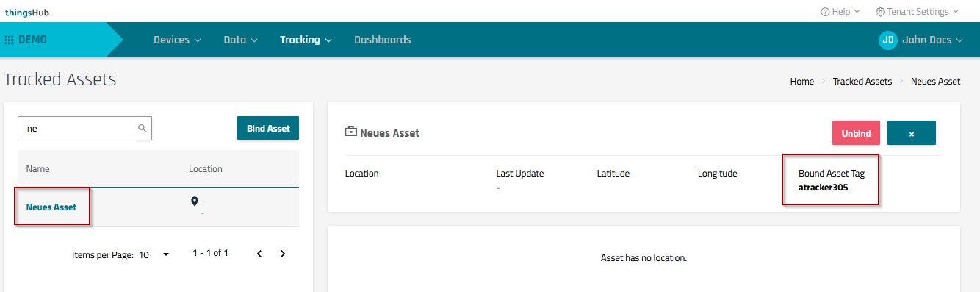Expand the Devices menu
980x292 pixels.
[177, 40]
